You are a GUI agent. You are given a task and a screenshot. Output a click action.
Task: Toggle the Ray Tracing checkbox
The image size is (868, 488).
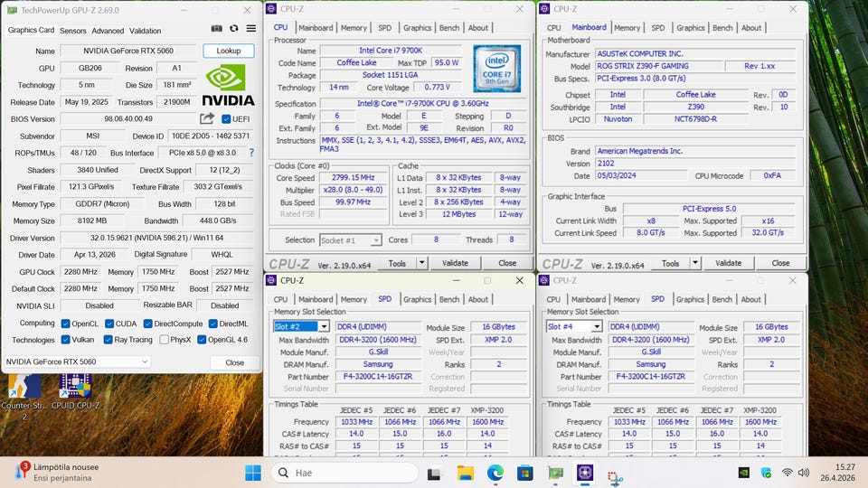coord(109,340)
